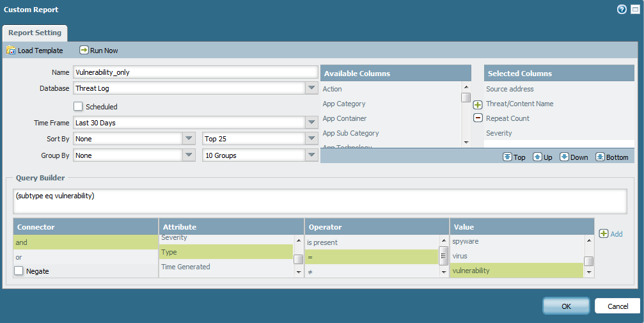Enable the Scheduled checkbox
Image resolution: width=644 pixels, height=323 pixels.
[79, 107]
